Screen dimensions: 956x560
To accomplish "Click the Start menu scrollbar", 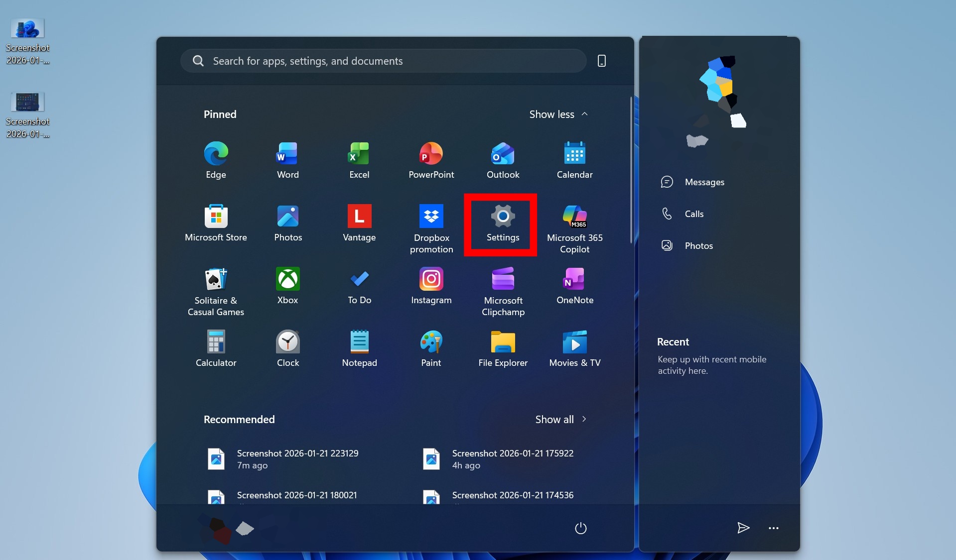I will [x=631, y=169].
